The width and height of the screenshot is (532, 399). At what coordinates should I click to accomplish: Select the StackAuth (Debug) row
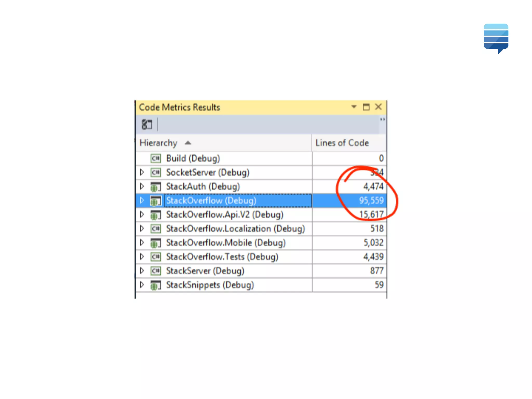pyautogui.click(x=261, y=186)
